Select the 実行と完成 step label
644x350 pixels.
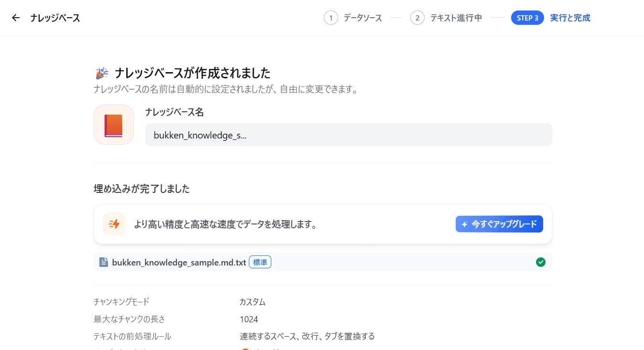click(570, 18)
